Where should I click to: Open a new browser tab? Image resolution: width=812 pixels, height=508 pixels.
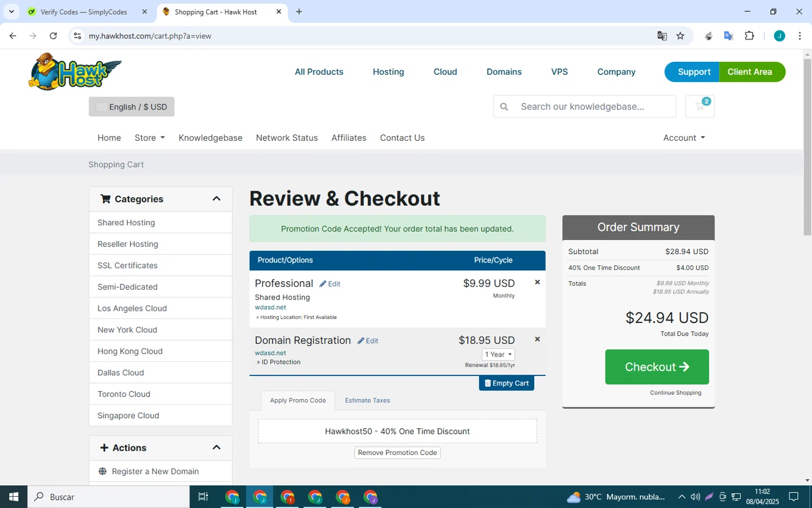pos(299,11)
